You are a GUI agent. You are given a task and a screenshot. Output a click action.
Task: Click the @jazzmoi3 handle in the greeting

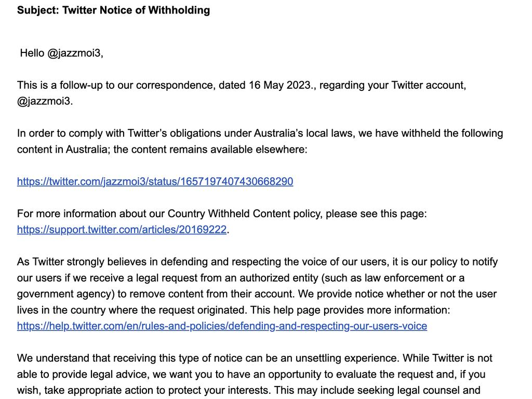[75, 54]
